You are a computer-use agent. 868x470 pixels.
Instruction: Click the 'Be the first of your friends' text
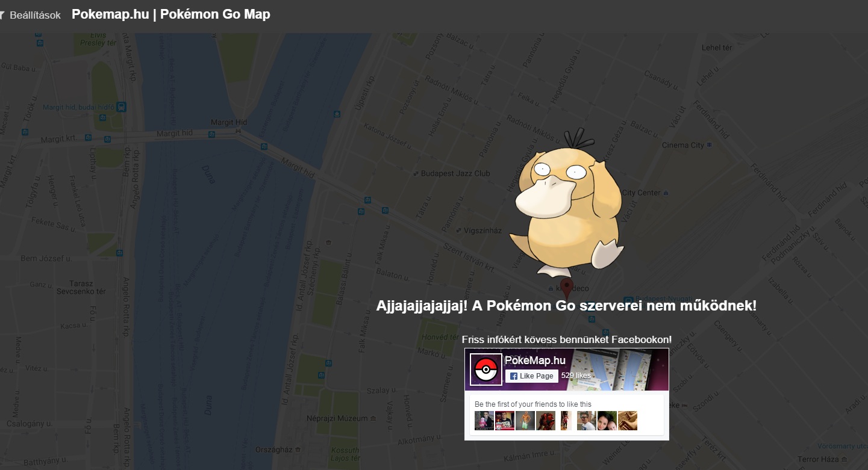[533, 404]
